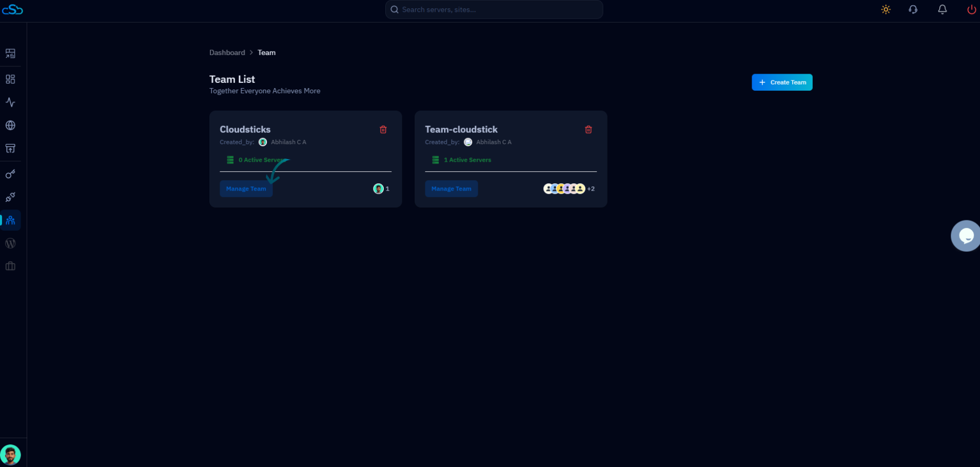Click Abhilash C A on Team-cloudstick card
This screenshot has height=467, width=980.
pyautogui.click(x=494, y=142)
